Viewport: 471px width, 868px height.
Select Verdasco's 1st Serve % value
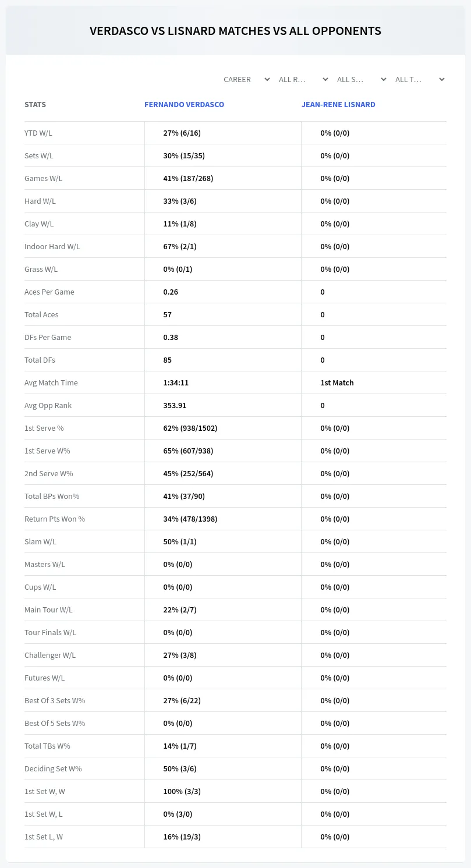point(190,428)
